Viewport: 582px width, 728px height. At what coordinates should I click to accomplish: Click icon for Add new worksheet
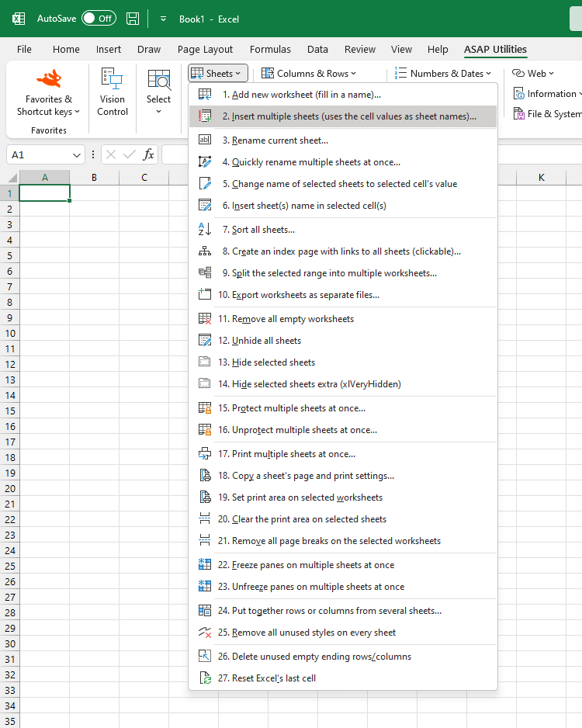click(205, 94)
